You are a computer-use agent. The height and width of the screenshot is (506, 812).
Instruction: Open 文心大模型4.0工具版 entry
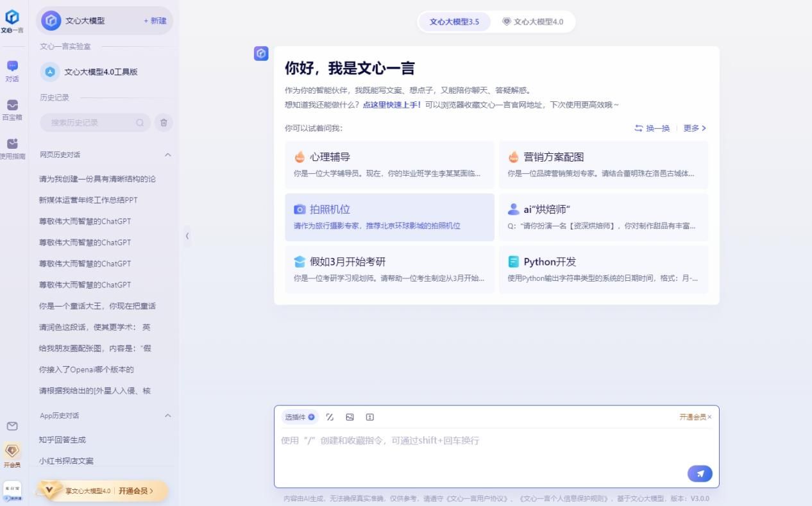click(x=105, y=72)
